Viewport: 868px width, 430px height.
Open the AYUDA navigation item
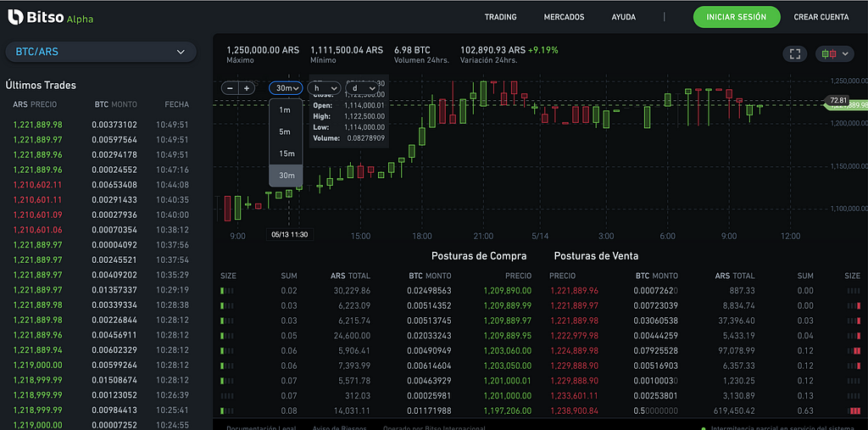click(x=623, y=17)
